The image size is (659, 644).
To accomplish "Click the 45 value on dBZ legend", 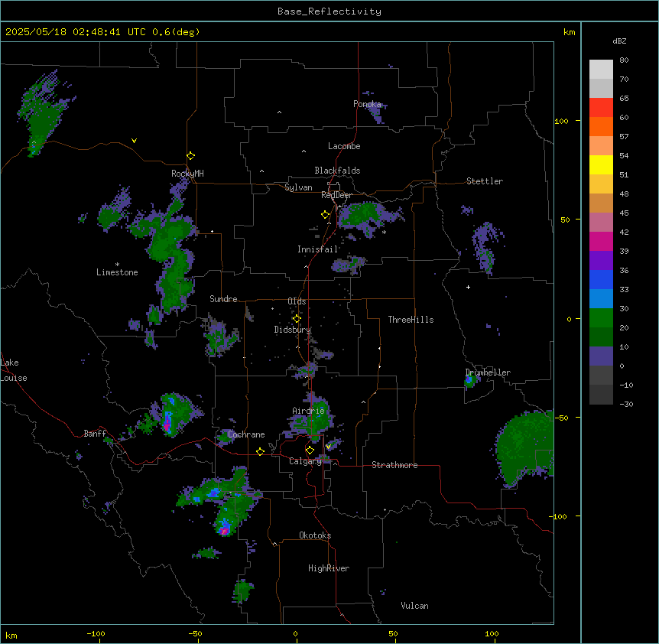I will tap(624, 213).
